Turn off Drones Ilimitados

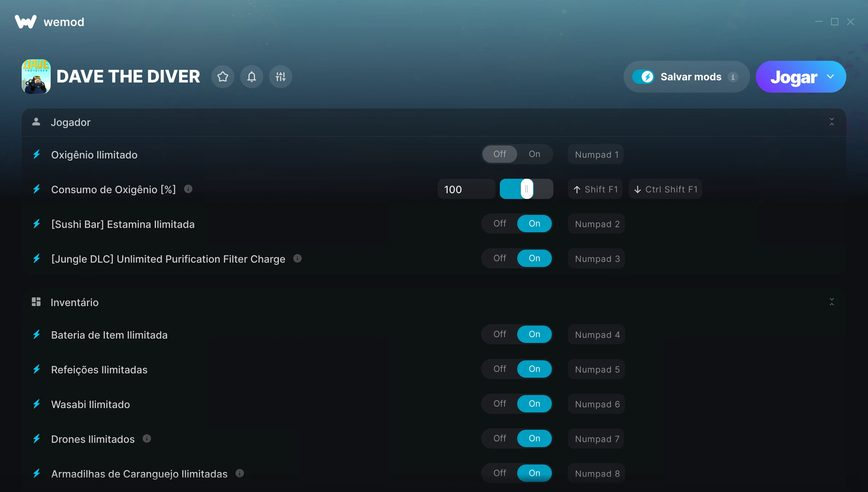[x=500, y=438]
